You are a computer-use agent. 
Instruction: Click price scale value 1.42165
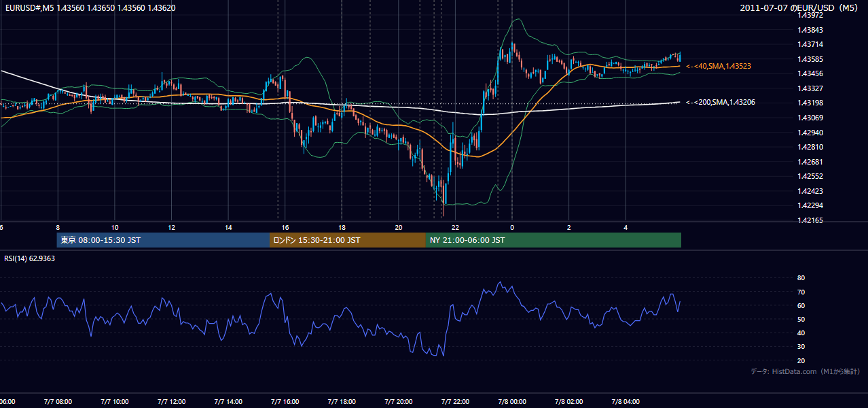(810, 220)
